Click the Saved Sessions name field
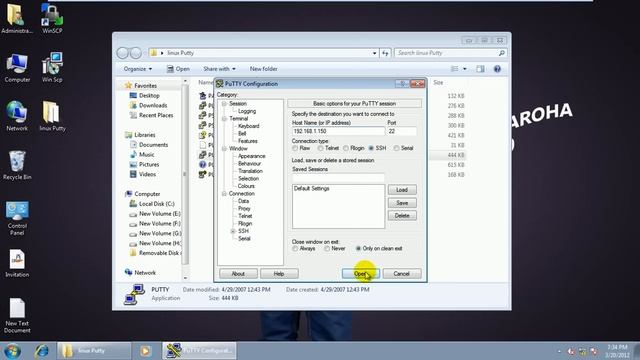This screenshot has width=640, height=360. click(338, 178)
